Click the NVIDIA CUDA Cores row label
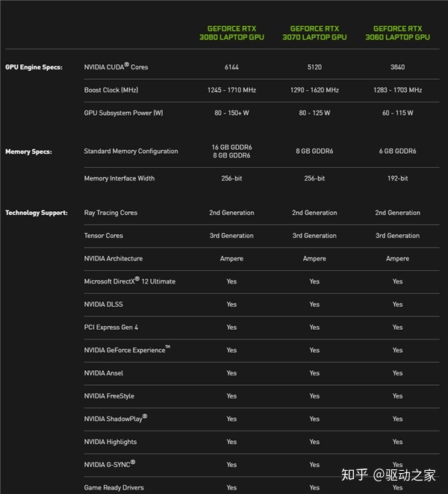Viewport: 448px width, 494px height. click(x=116, y=66)
